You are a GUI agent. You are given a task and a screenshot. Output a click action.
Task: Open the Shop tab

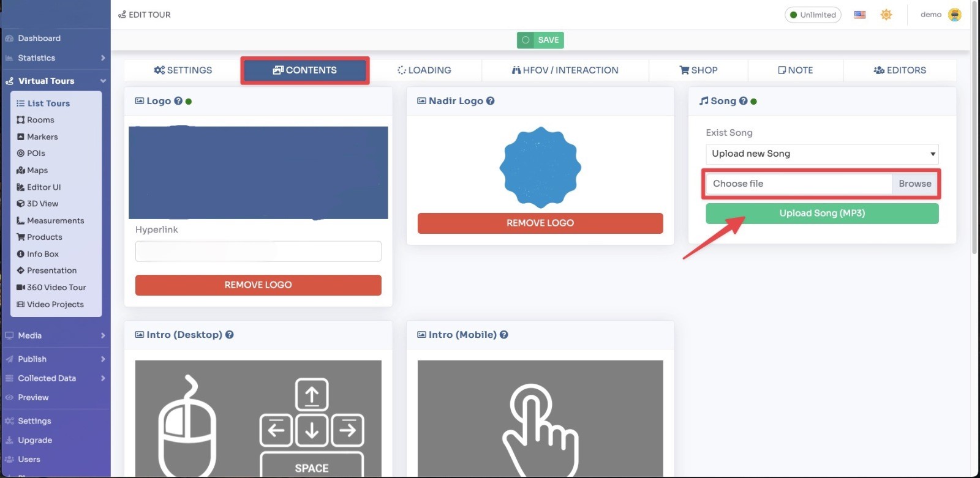(698, 70)
